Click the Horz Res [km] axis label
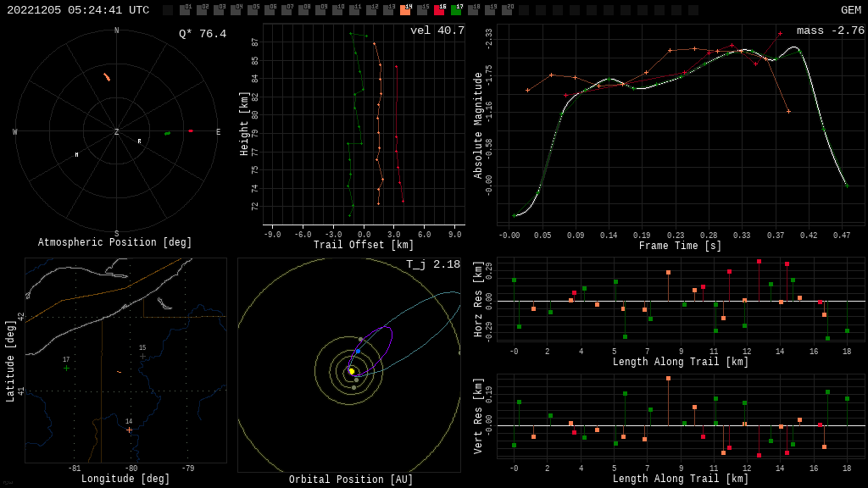This screenshot has height=488, width=868. click(478, 299)
